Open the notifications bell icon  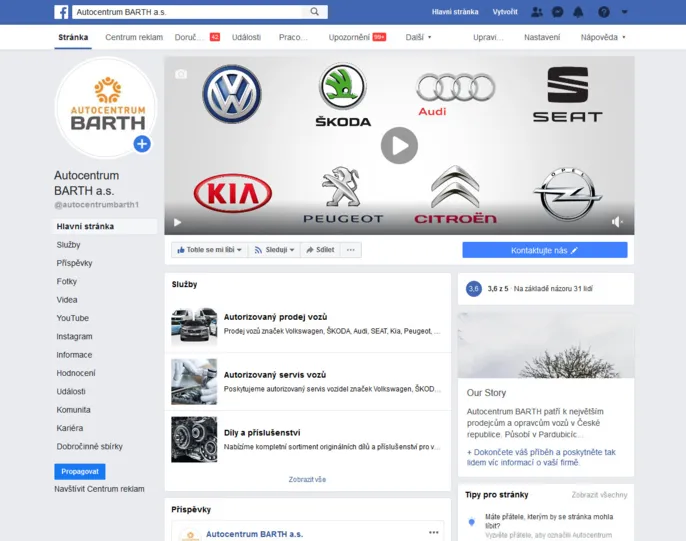(x=578, y=12)
